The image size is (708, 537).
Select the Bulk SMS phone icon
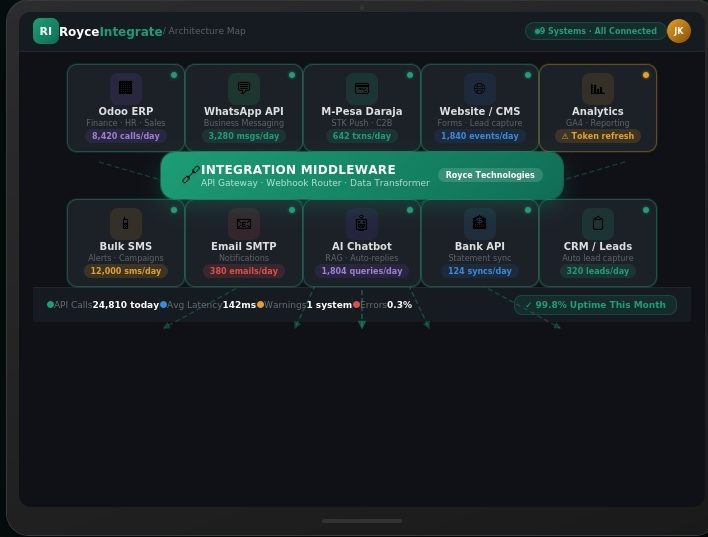[125, 223]
